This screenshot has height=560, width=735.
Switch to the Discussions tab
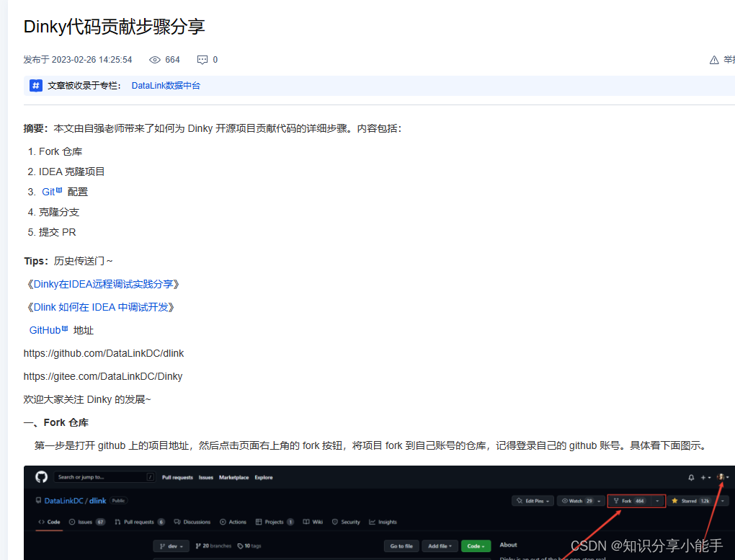pyautogui.click(x=192, y=522)
